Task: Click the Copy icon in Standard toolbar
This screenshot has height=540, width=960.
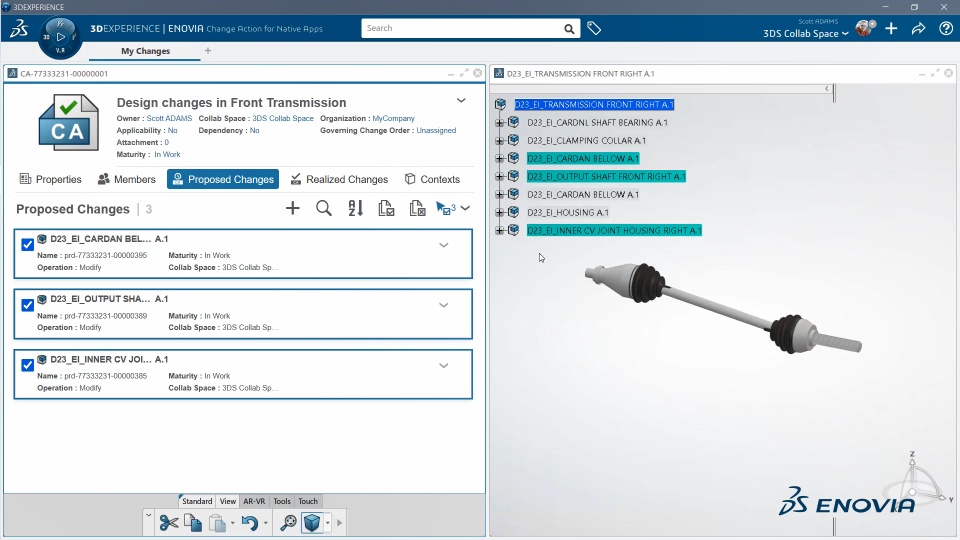Action: point(193,523)
